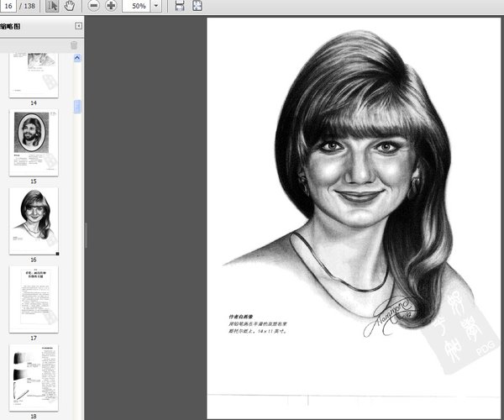Enable scrolling page display mode
The height and width of the screenshot is (420, 504).
tap(180, 6)
